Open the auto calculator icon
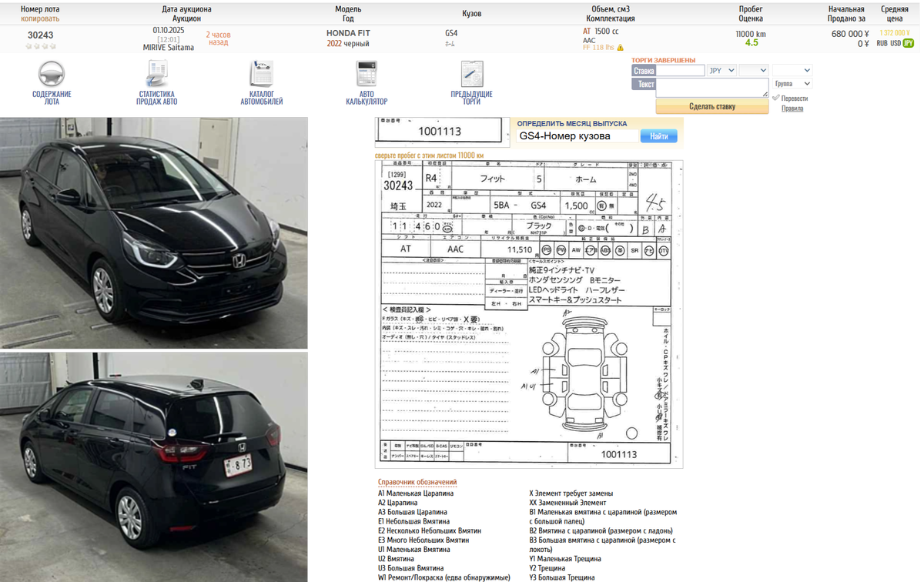924x582 pixels. point(366,74)
